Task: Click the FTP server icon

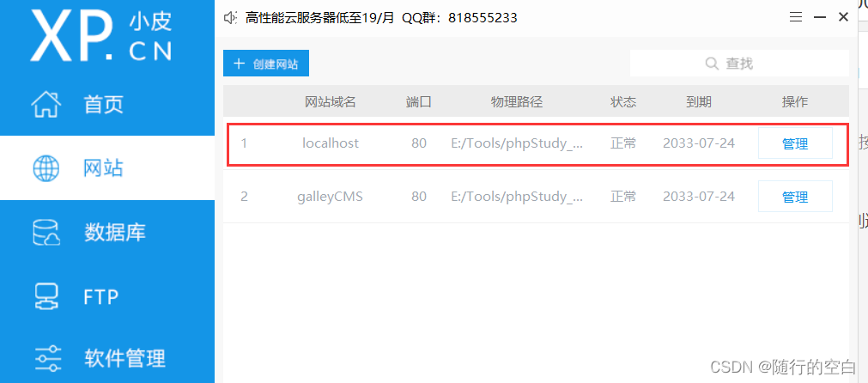Action: click(x=46, y=297)
